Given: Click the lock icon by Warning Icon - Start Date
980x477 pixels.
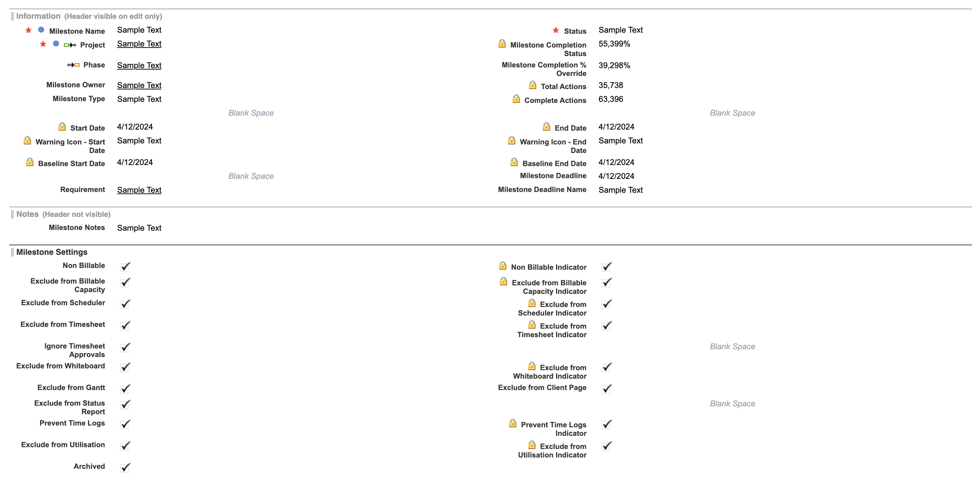Looking at the screenshot, I should (x=27, y=140).
